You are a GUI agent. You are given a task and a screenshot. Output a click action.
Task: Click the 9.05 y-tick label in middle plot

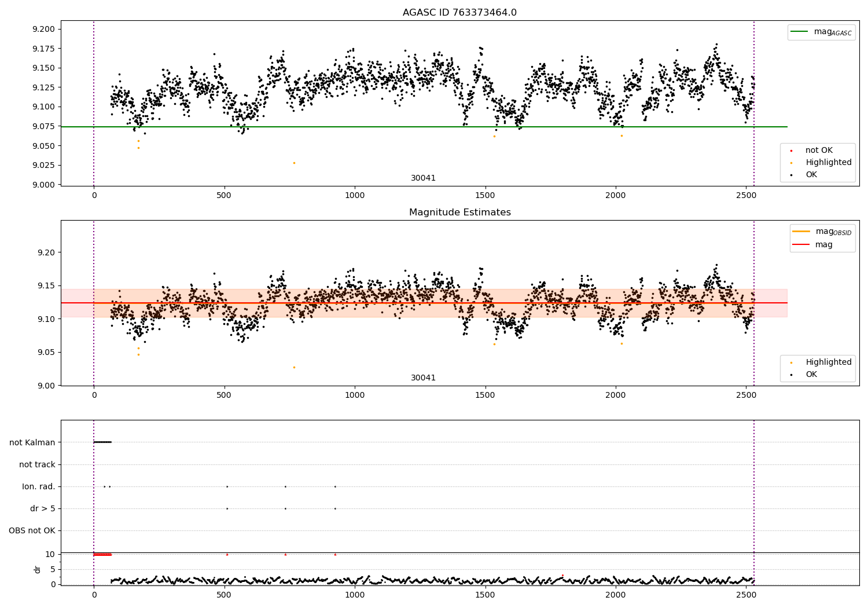(46, 352)
